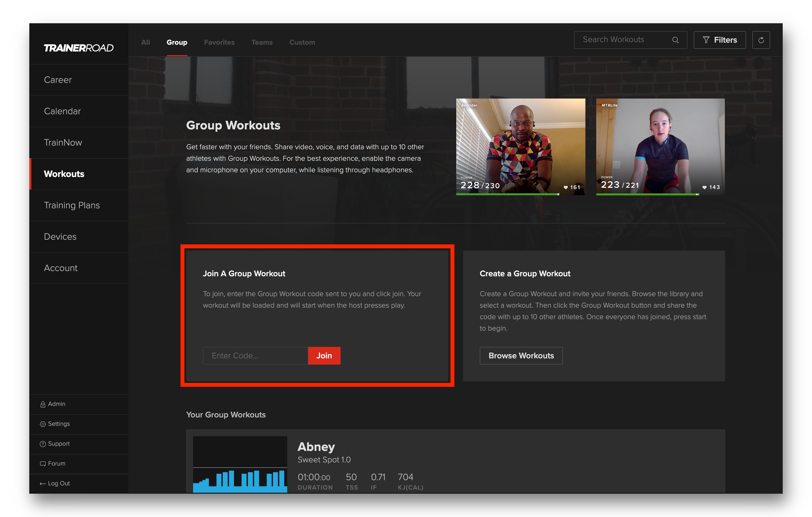Select the Group tab

tap(177, 42)
